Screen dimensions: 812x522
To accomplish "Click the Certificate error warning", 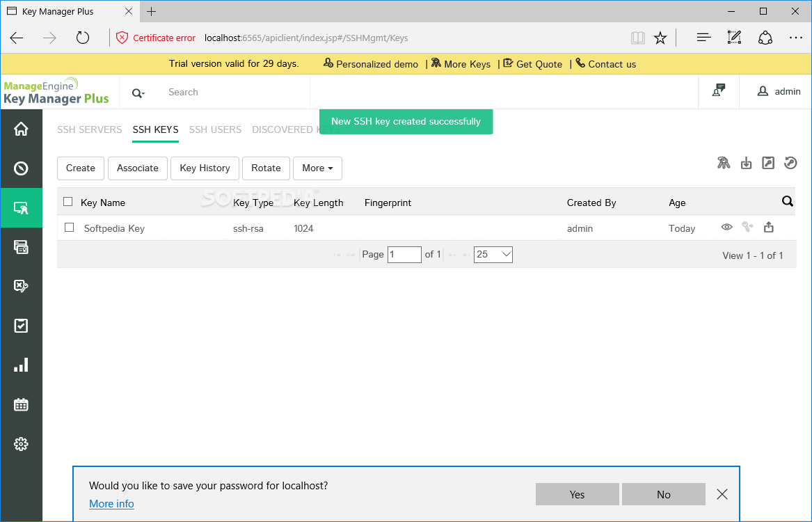I will pyautogui.click(x=156, y=38).
